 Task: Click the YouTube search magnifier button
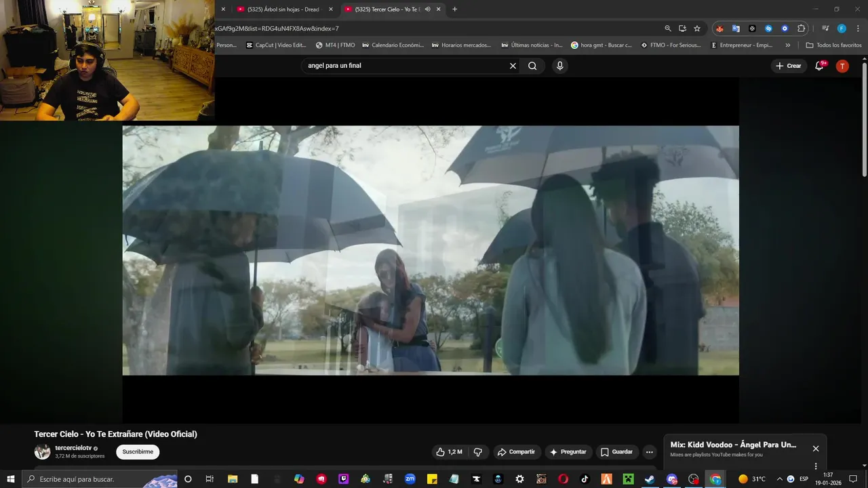(x=532, y=66)
